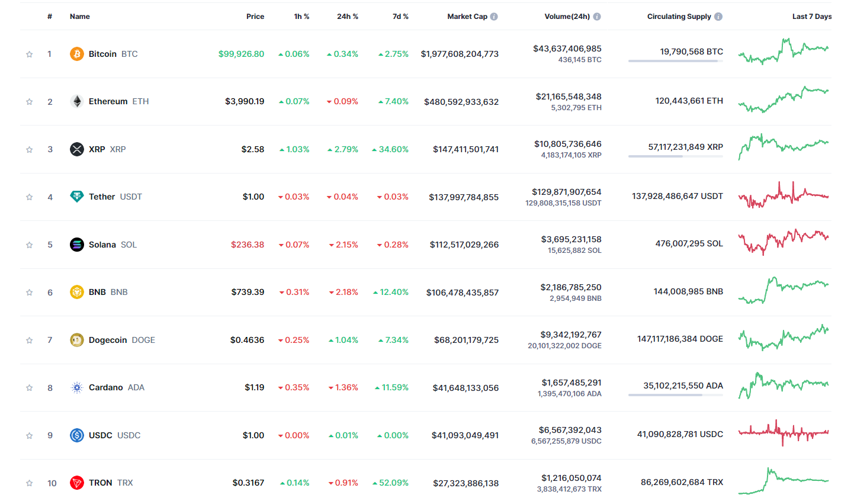Toggle Dogecoin's watchlist star
Screen dimensions: 854x504
[x=29, y=341]
